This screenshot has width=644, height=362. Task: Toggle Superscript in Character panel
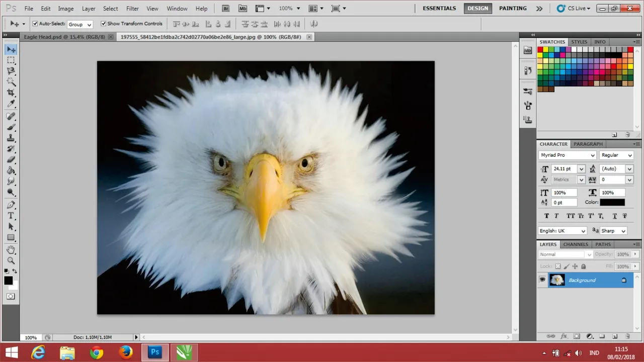pyautogui.click(x=592, y=216)
